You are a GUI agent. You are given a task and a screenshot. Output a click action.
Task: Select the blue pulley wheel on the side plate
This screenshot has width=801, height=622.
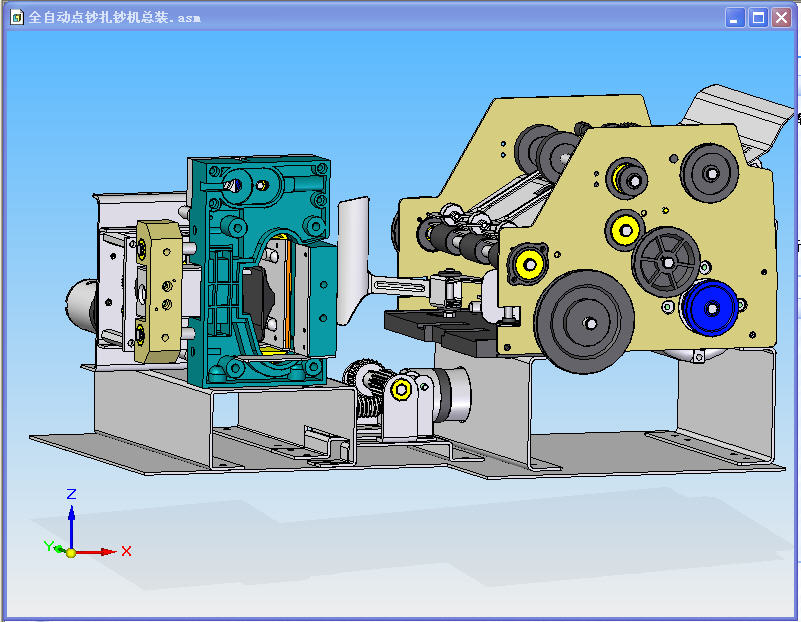711,308
